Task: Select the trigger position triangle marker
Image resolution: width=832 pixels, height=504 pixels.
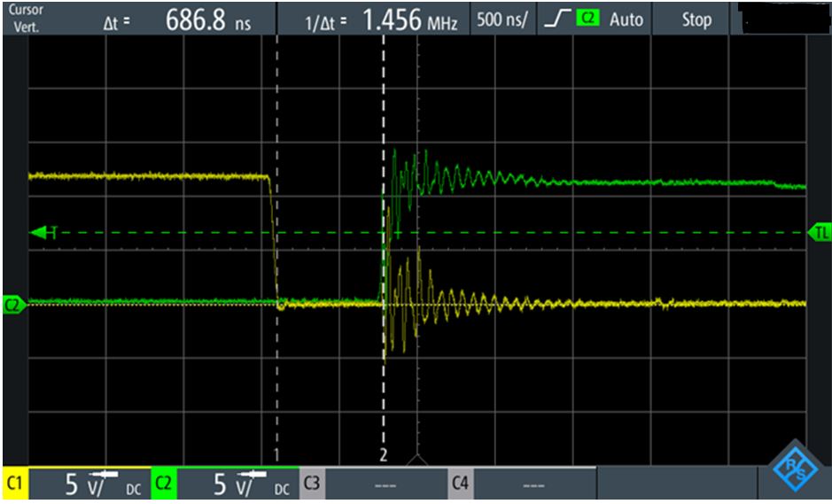Action: 417,459
